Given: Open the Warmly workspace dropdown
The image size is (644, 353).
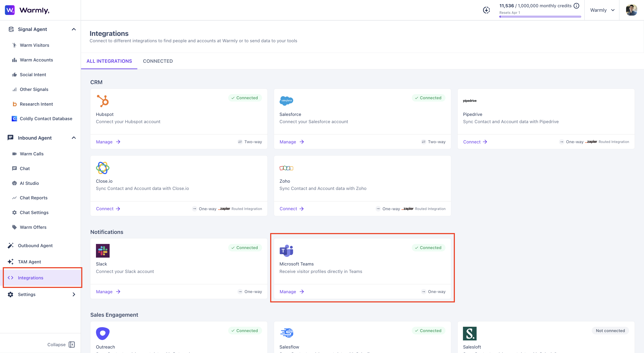Looking at the screenshot, I should tap(602, 10).
